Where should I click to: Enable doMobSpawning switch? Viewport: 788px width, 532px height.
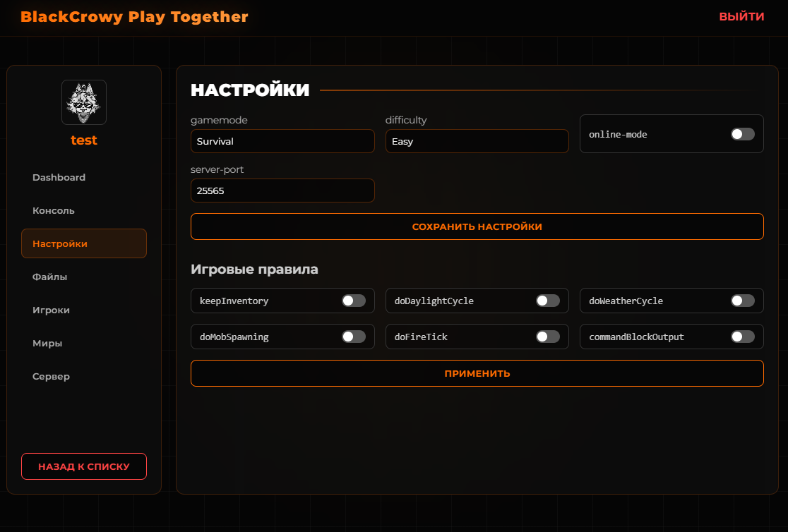[354, 337]
